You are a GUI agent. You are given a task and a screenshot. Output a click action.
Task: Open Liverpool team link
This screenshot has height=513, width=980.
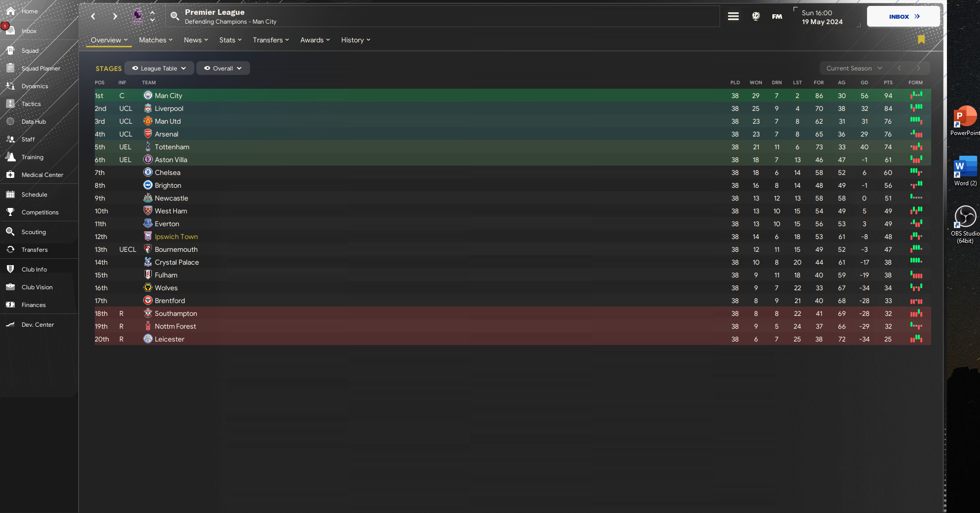(169, 108)
